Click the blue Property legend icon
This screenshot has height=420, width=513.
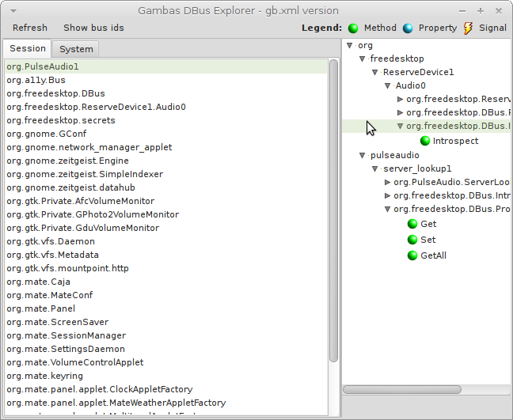[408, 28]
